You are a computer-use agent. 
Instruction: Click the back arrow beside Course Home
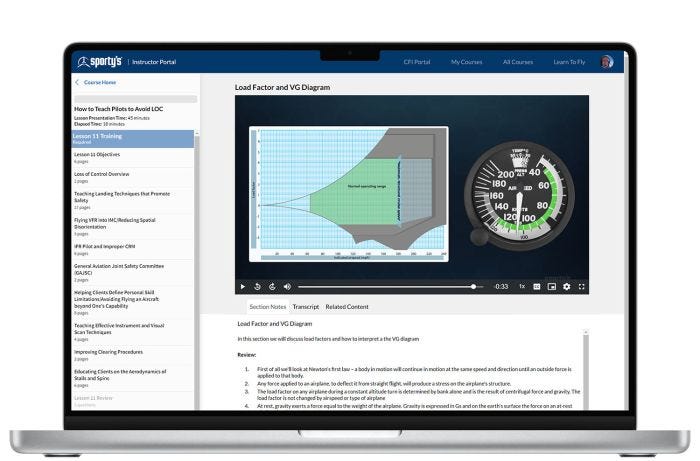77,82
